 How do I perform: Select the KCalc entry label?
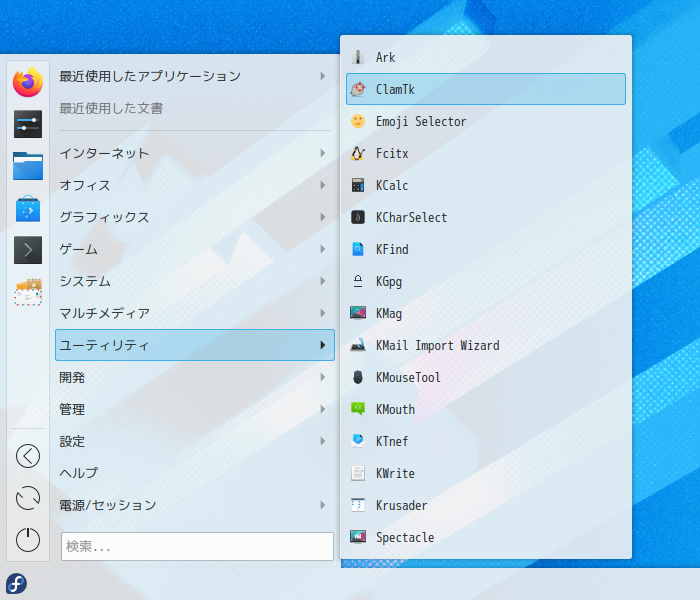pyautogui.click(x=392, y=185)
